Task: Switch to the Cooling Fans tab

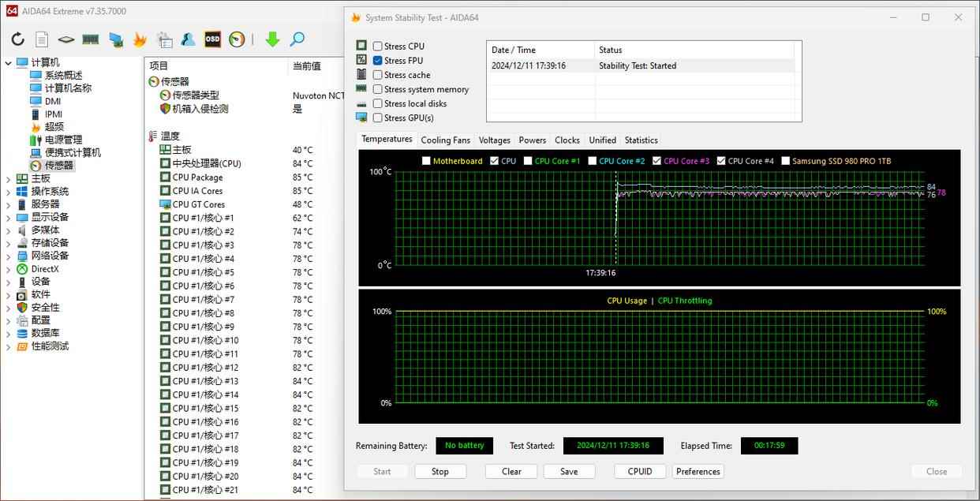Action: pos(445,140)
